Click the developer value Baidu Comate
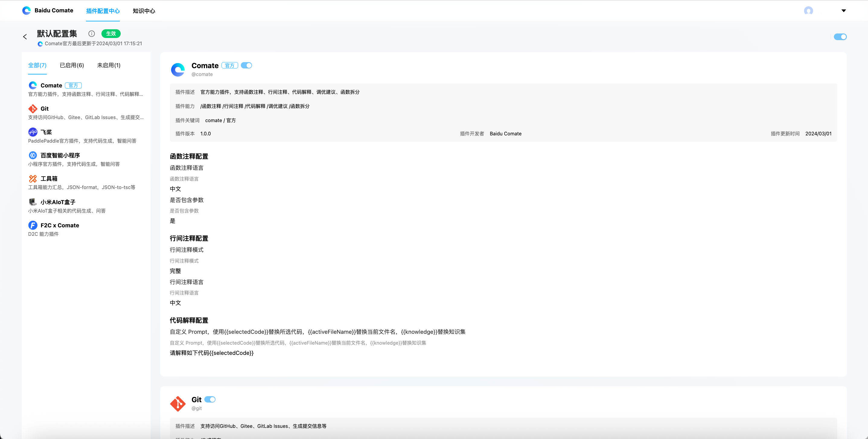The image size is (868, 439). click(x=506, y=134)
